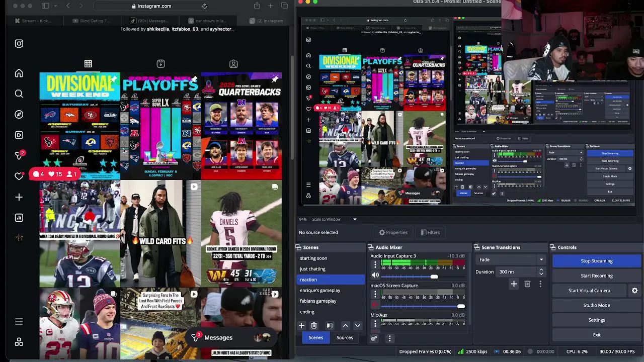Open Instagram direct messages sidebar icon
The image size is (644, 362).
(x=19, y=155)
